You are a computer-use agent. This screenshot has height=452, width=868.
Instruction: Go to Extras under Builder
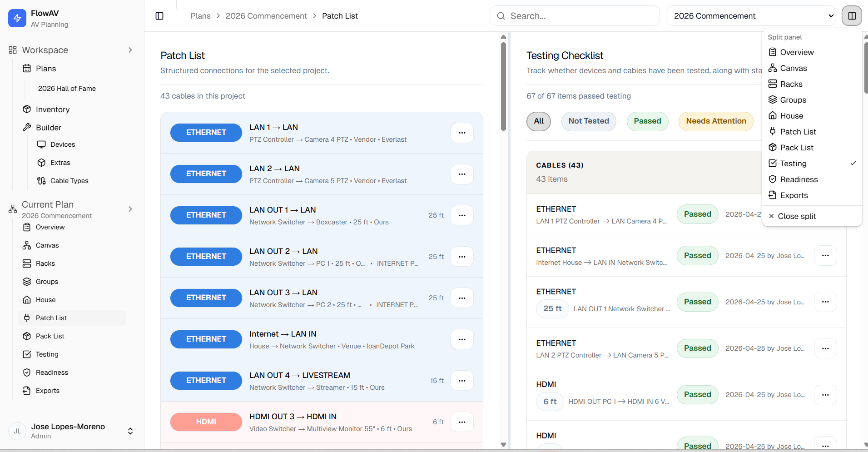[60, 163]
